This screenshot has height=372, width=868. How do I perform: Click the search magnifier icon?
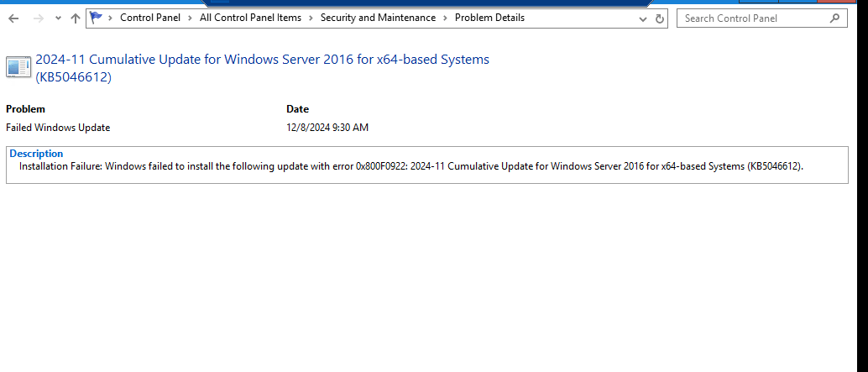(834, 18)
